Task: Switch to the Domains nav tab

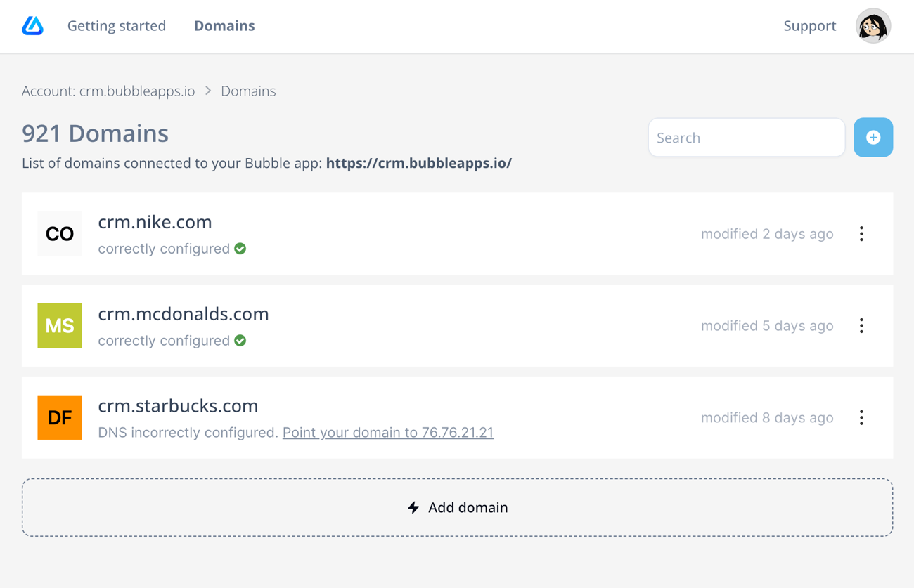Action: point(224,26)
